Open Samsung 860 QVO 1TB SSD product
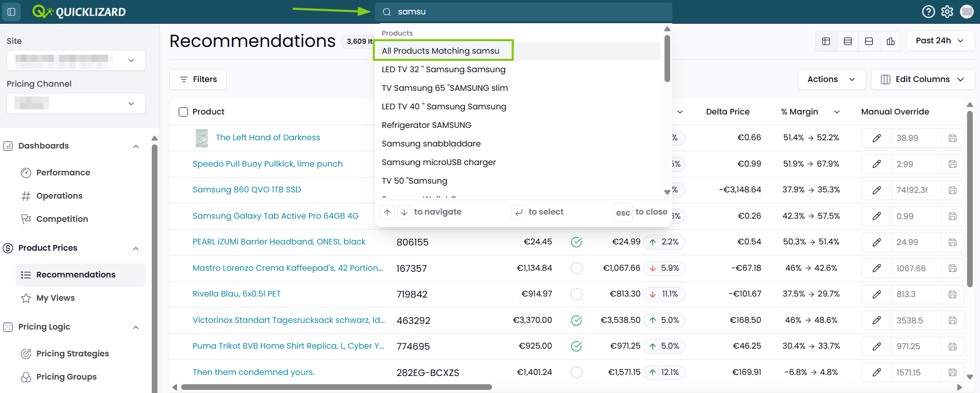This screenshot has width=980, height=393. click(247, 190)
